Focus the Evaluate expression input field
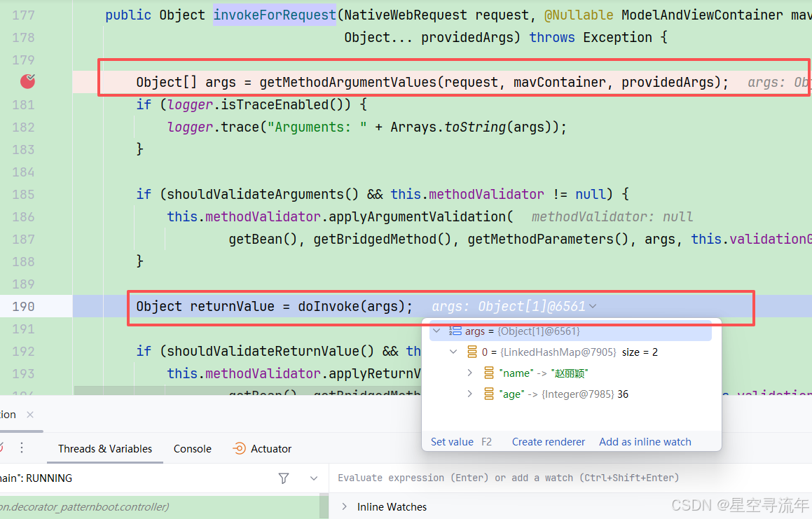812x519 pixels. pos(570,478)
